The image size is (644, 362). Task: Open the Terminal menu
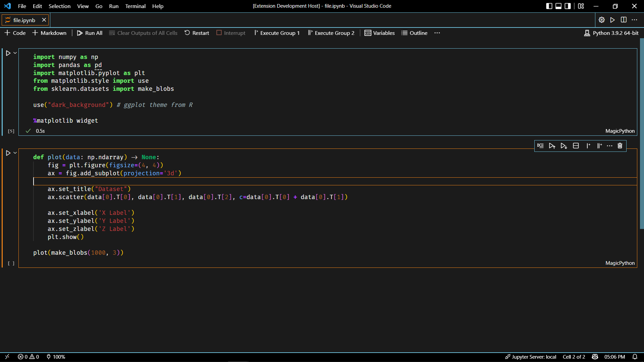(135, 6)
